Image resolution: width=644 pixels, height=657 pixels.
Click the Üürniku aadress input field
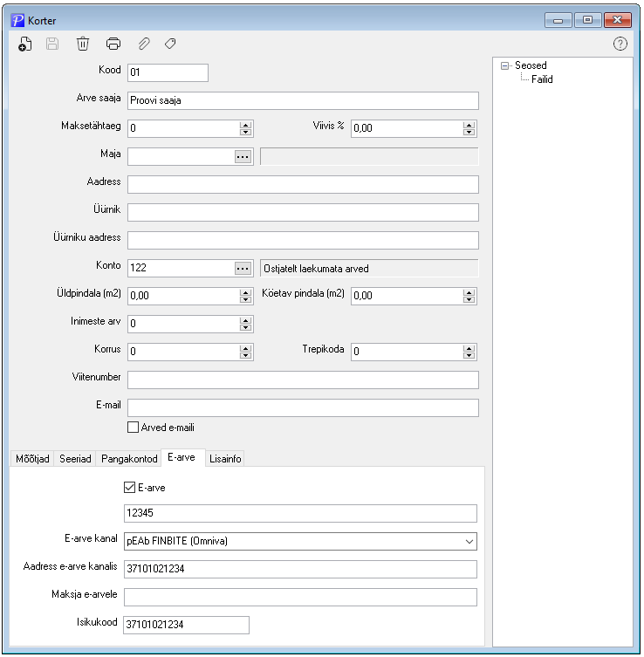pos(303,241)
